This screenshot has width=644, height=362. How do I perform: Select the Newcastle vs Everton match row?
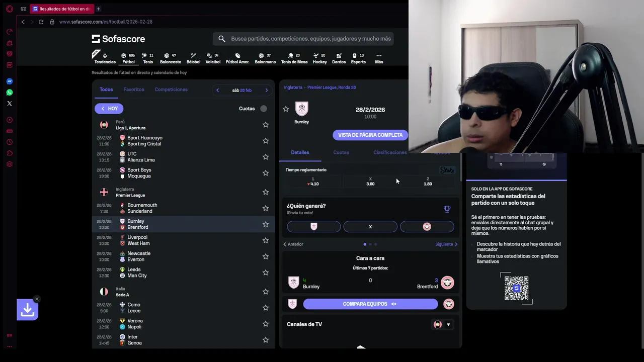183,256
